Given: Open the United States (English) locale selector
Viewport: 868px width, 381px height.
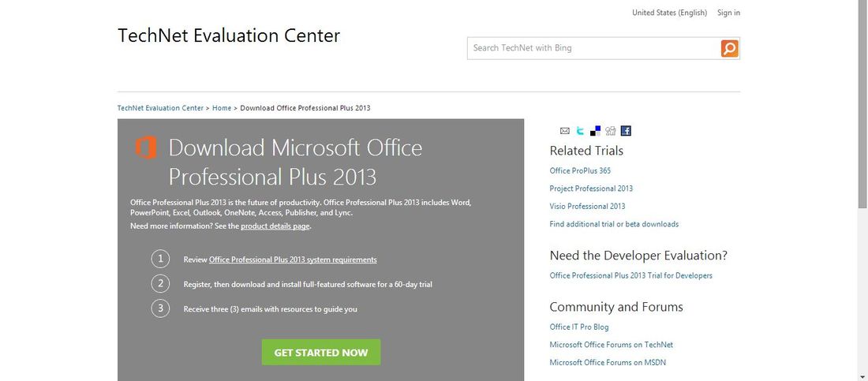Looking at the screenshot, I should [669, 13].
